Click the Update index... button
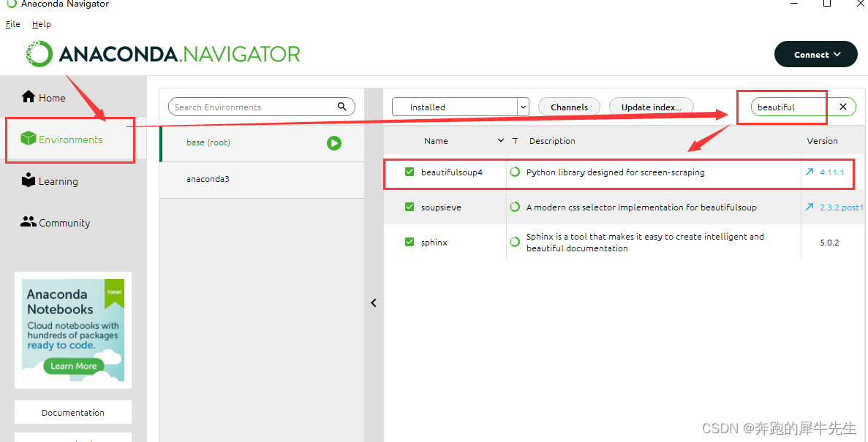 651,107
